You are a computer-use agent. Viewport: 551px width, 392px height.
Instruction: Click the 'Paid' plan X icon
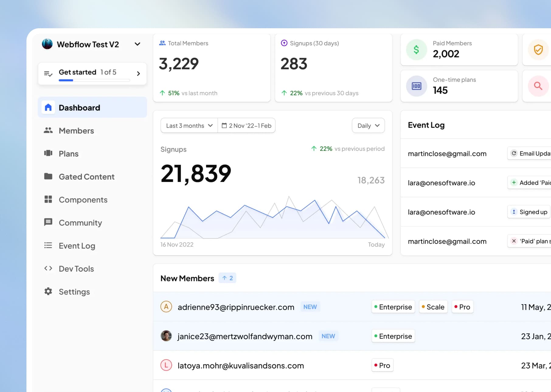click(514, 241)
